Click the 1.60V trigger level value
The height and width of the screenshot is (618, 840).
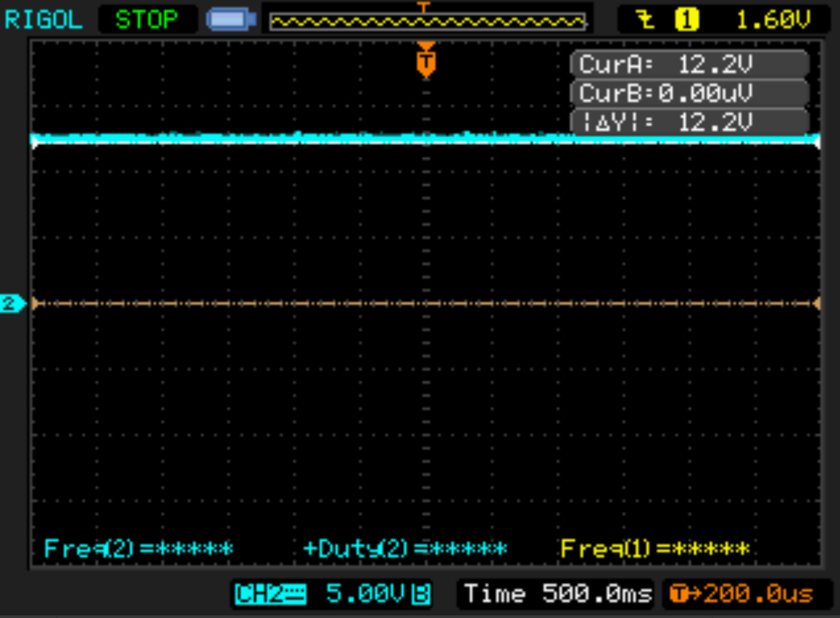[x=773, y=21]
